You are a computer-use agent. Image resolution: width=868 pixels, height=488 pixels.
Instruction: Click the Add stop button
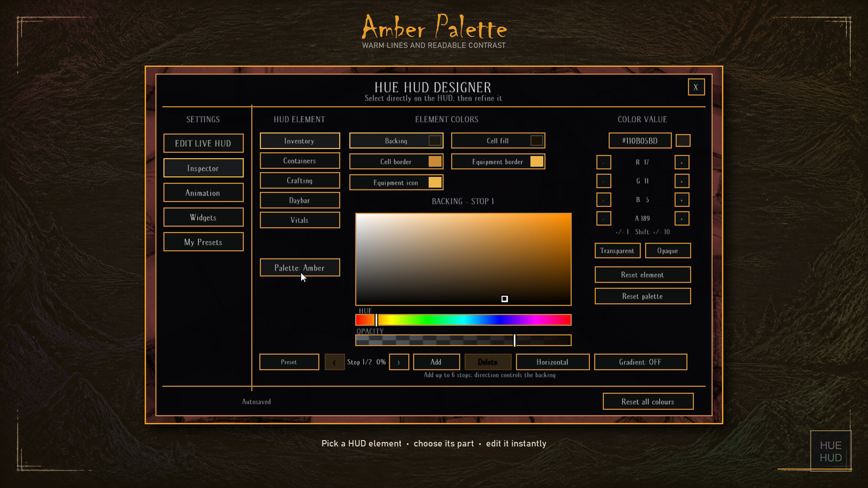coord(436,362)
